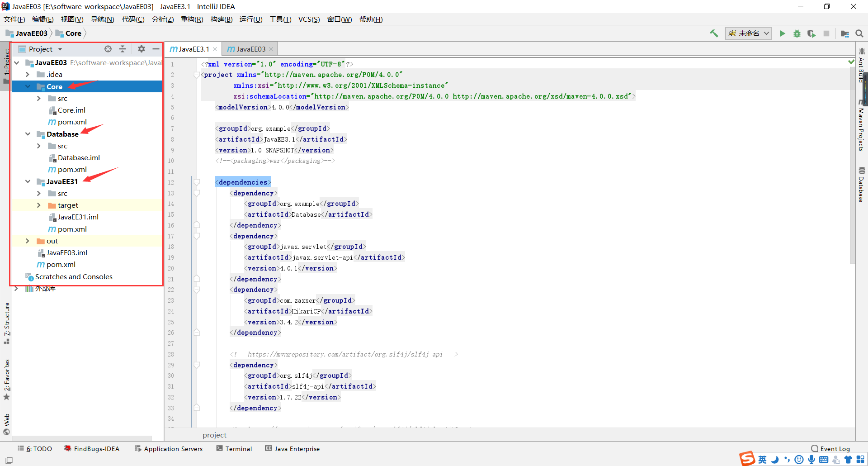Collapse all in Project panel
The image size is (868, 466).
pyautogui.click(x=123, y=49)
